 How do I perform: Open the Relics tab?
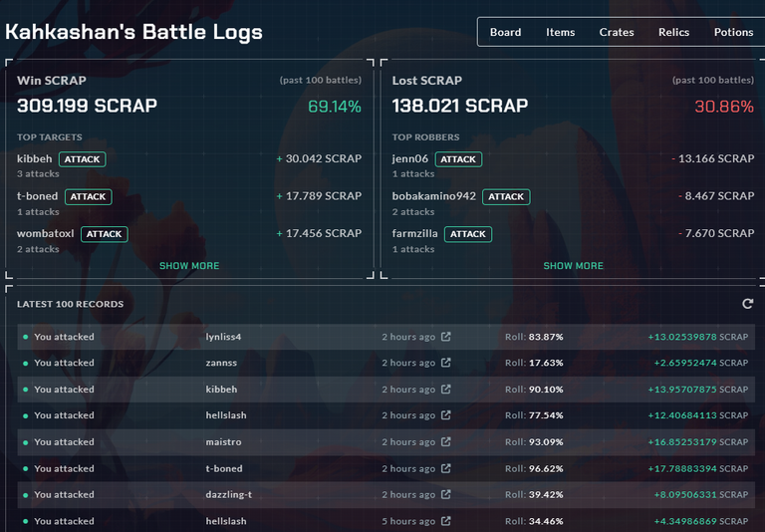[x=673, y=32]
